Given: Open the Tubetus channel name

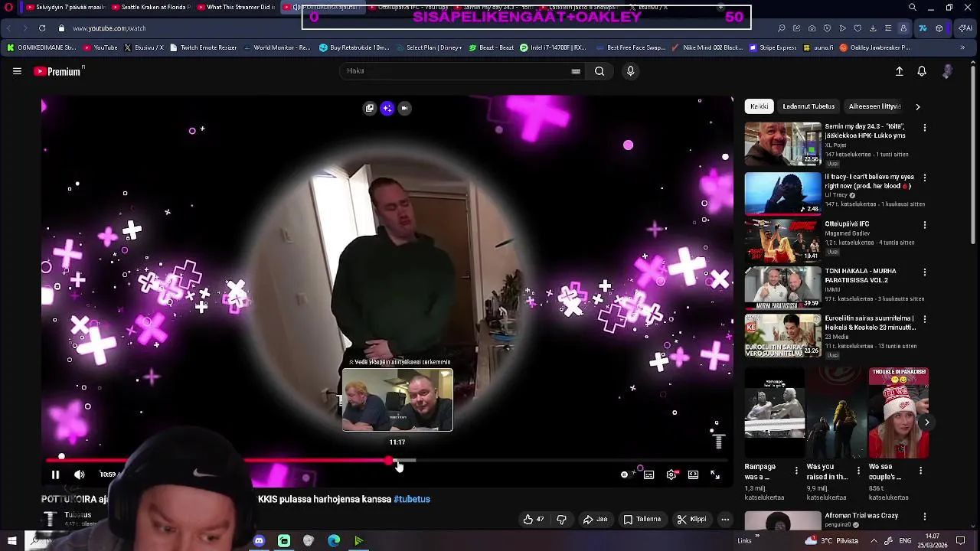Looking at the screenshot, I should click(78, 515).
